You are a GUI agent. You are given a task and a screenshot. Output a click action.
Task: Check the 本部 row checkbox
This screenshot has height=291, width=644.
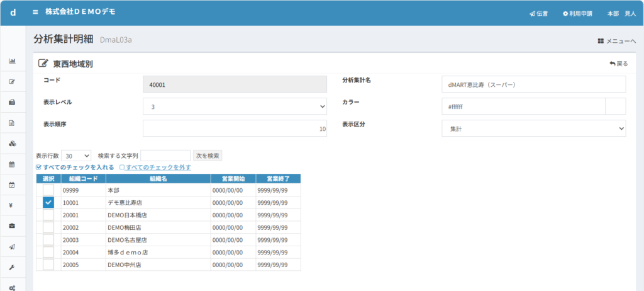click(48, 190)
